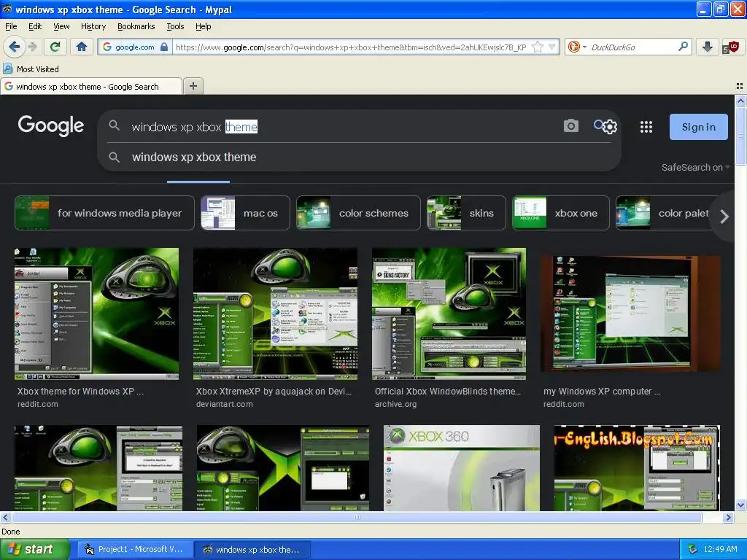Open the Bookmarks menu

pyautogui.click(x=136, y=26)
